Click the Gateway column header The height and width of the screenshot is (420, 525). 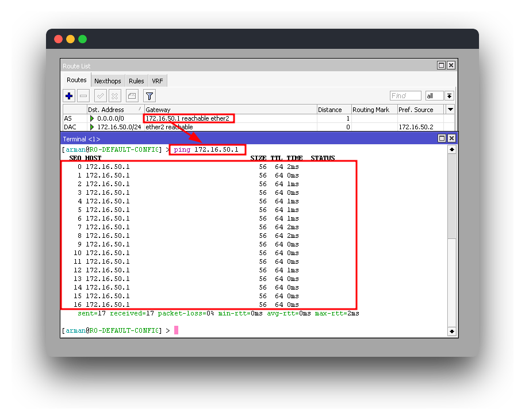tap(230, 109)
